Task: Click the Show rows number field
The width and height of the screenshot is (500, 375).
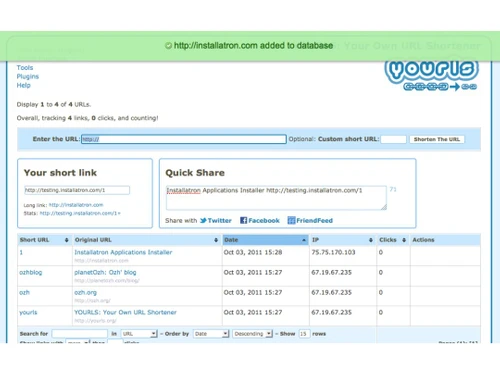Action: [x=304, y=334]
